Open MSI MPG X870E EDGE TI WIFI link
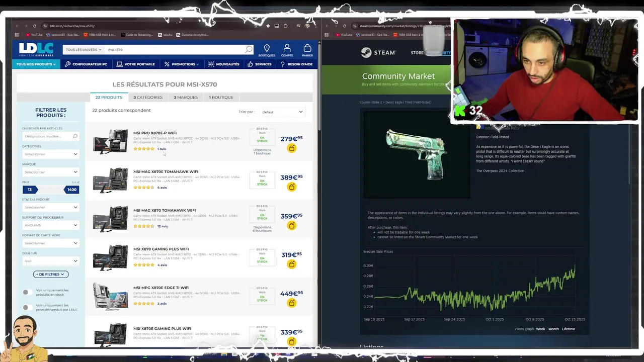 pyautogui.click(x=161, y=288)
